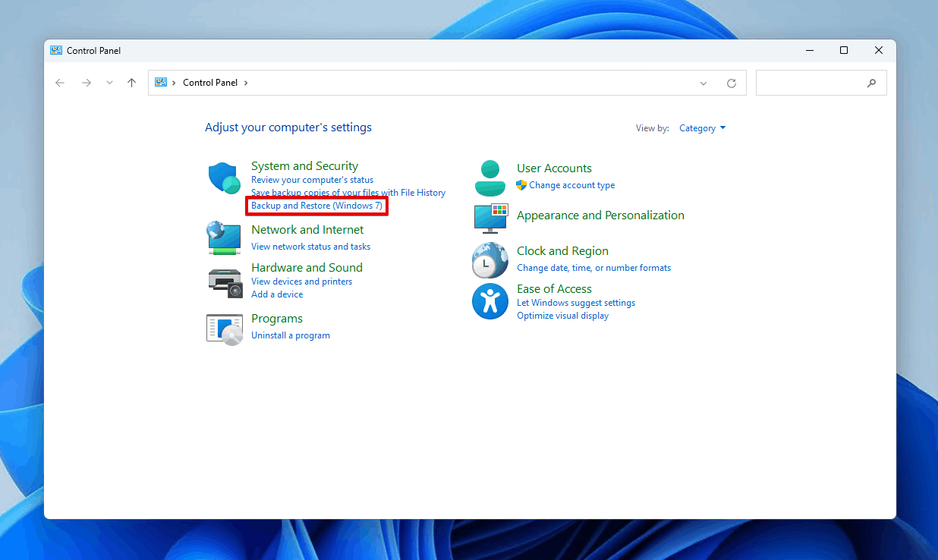The width and height of the screenshot is (938, 560).
Task: Open the Ease of Access heading
Action: tap(554, 289)
